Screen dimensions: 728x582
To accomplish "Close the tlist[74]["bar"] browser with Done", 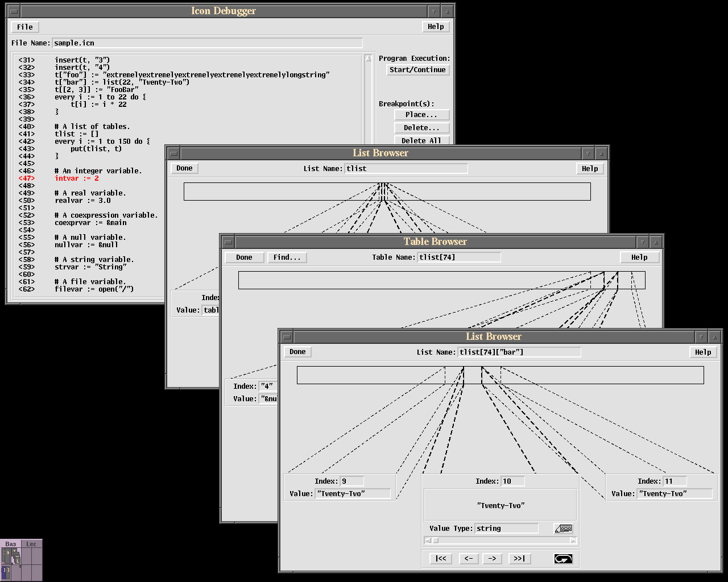I will (297, 352).
